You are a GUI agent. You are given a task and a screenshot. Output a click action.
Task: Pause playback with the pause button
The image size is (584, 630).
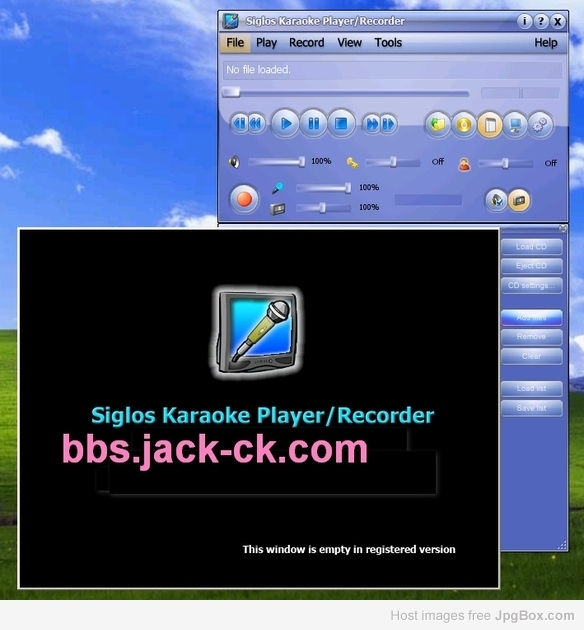pyautogui.click(x=313, y=124)
